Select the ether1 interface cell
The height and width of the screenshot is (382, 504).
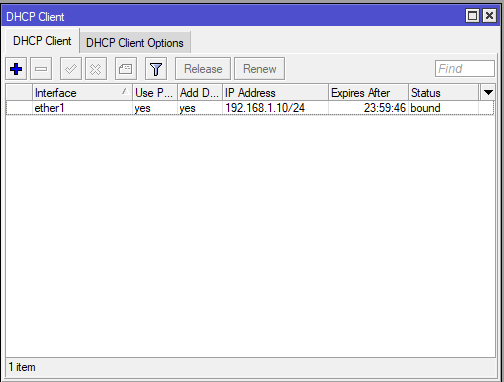[x=82, y=108]
